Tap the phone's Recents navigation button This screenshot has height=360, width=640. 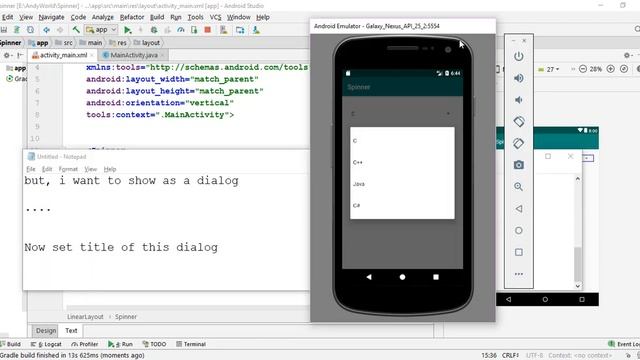(436, 277)
